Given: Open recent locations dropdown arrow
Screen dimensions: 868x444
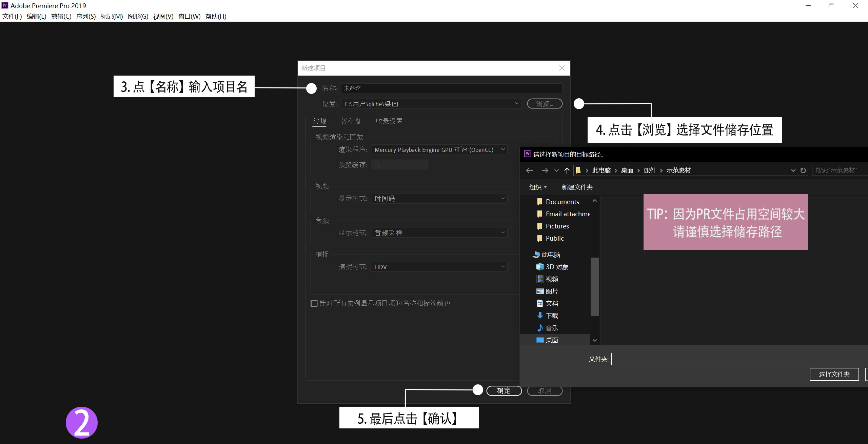Looking at the screenshot, I should [x=556, y=170].
